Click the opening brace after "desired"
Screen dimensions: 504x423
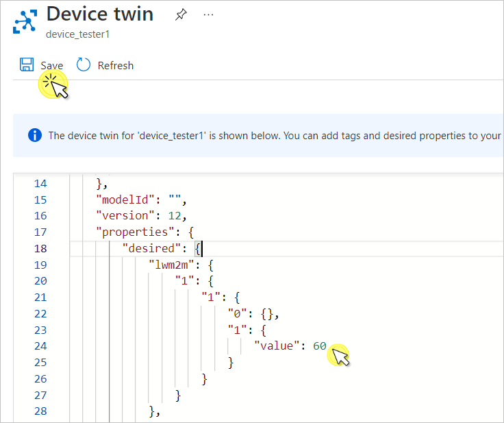(x=198, y=249)
